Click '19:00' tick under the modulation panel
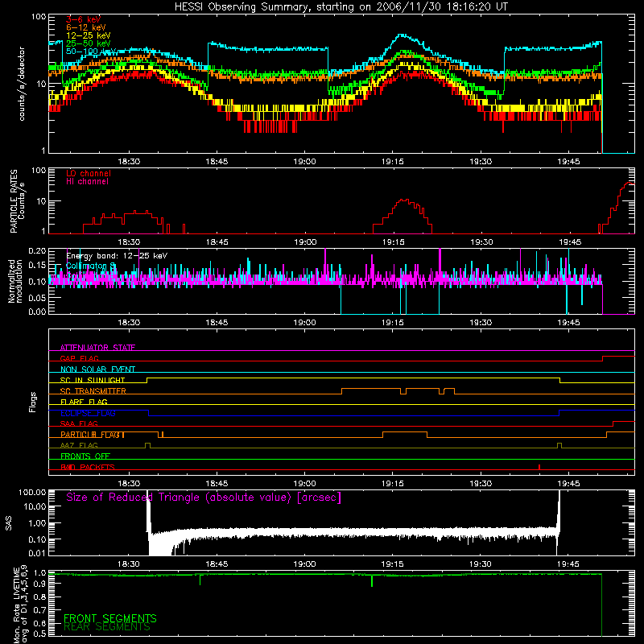Screen dimensions: 644x644 point(305,323)
